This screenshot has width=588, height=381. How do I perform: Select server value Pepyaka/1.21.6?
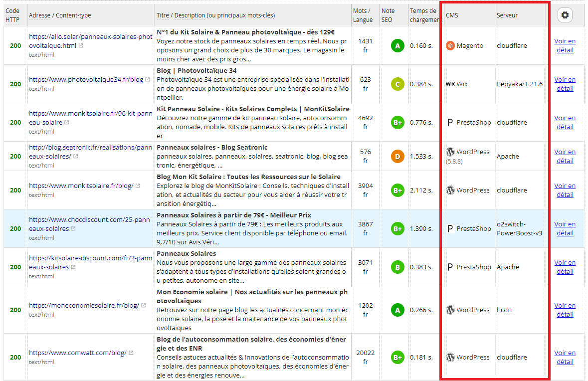click(520, 84)
